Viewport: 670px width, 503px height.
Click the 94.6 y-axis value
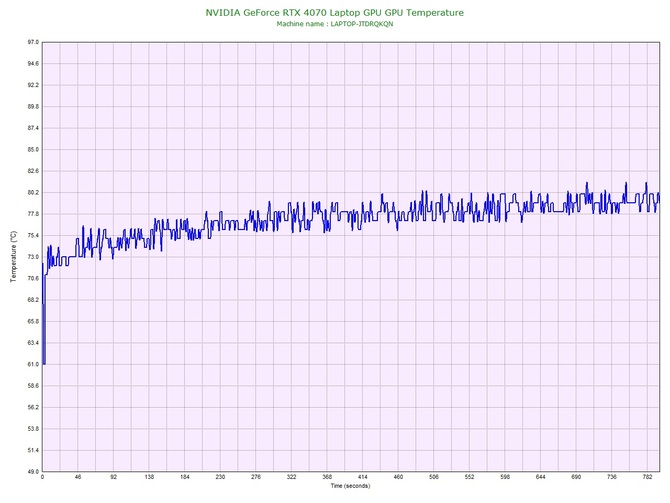[x=33, y=64]
